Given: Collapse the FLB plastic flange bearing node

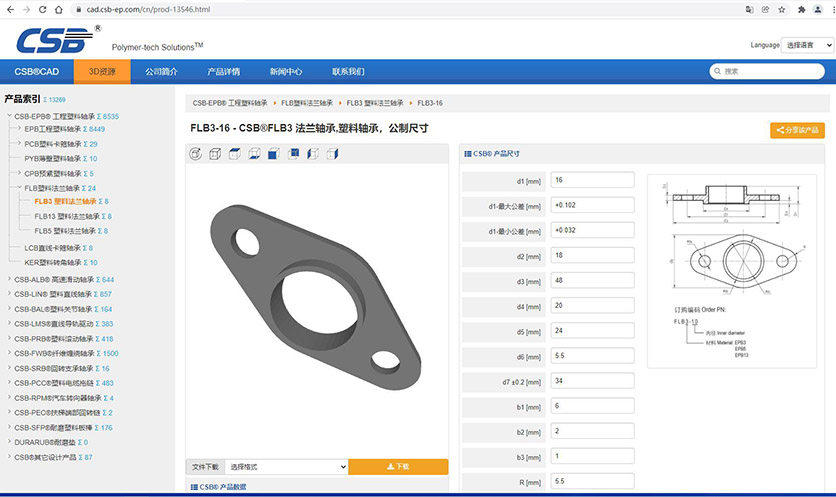Looking at the screenshot, I should [x=19, y=188].
